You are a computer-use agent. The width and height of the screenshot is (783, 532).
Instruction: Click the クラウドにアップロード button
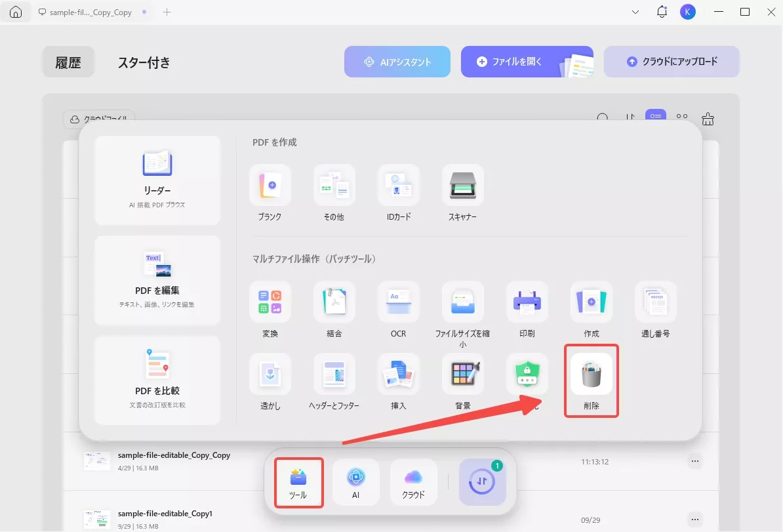click(x=672, y=62)
